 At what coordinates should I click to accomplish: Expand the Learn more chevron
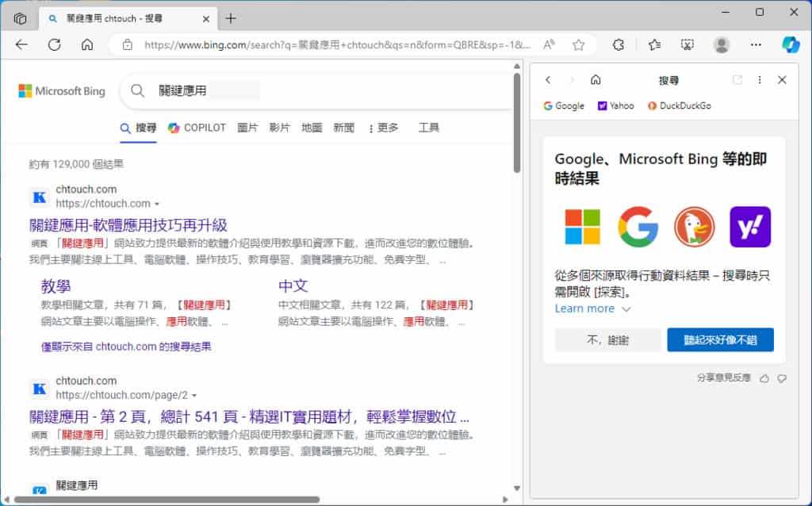(626, 309)
